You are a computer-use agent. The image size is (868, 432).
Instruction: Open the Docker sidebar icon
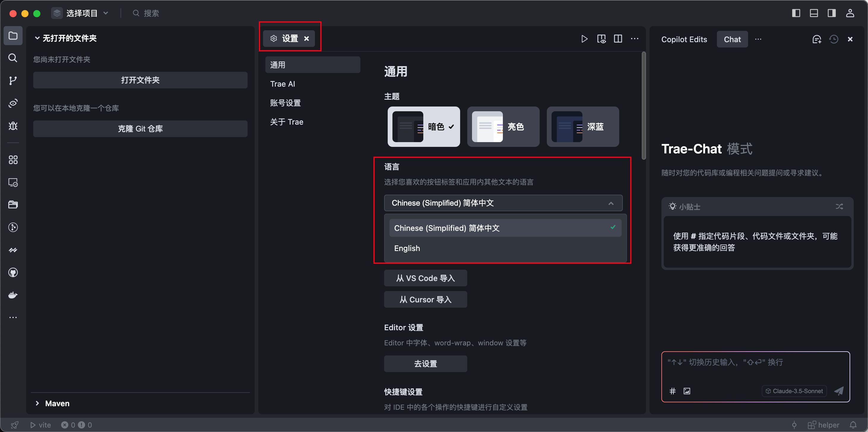[13, 295]
